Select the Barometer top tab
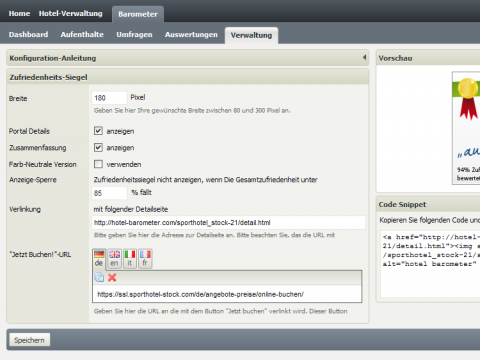 (138, 14)
